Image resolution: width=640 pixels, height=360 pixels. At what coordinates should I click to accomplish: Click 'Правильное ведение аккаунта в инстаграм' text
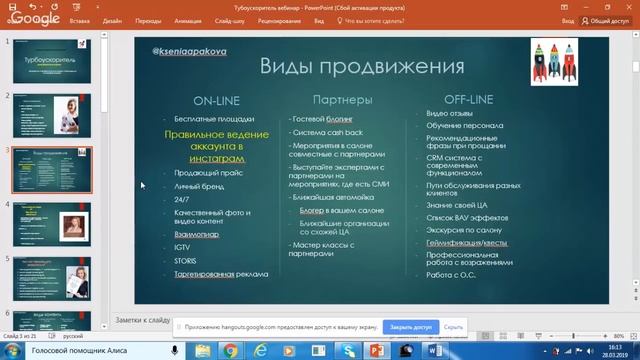click(x=217, y=146)
